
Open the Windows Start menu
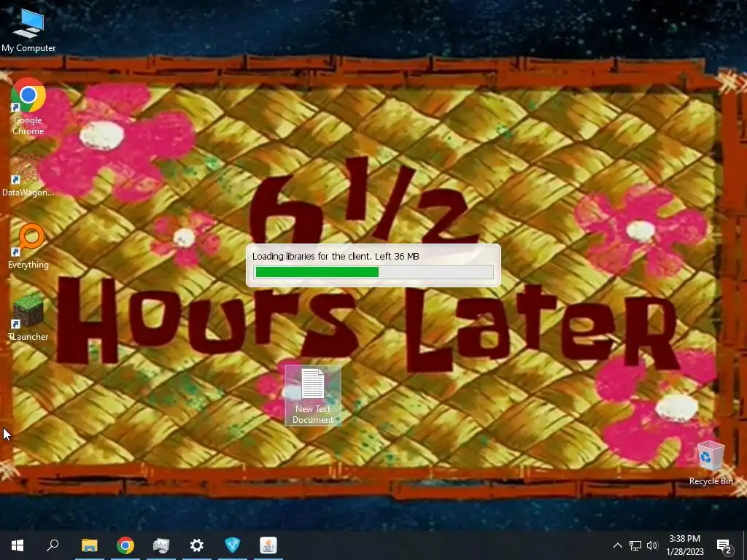click(x=18, y=545)
